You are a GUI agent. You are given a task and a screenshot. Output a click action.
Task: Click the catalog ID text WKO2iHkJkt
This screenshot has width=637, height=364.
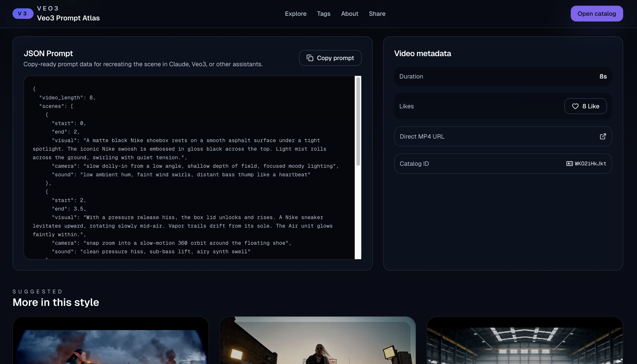[590, 164]
